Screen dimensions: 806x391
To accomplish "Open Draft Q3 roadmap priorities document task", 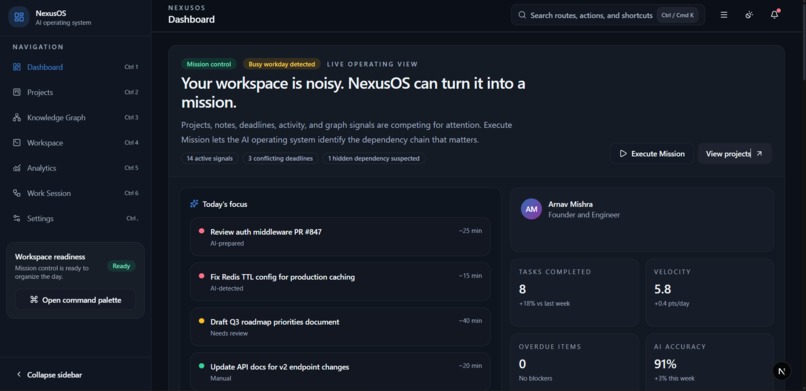I will point(340,326).
